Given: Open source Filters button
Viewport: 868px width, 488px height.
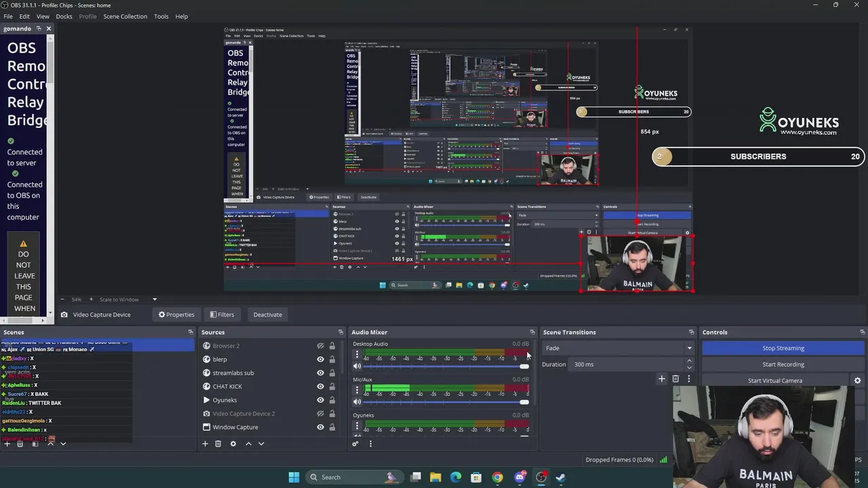Looking at the screenshot, I should click(x=222, y=314).
